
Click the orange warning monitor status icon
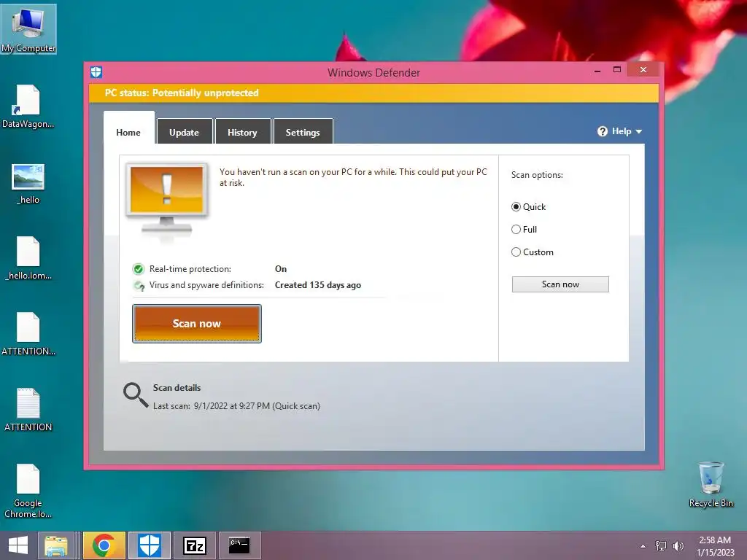(167, 198)
